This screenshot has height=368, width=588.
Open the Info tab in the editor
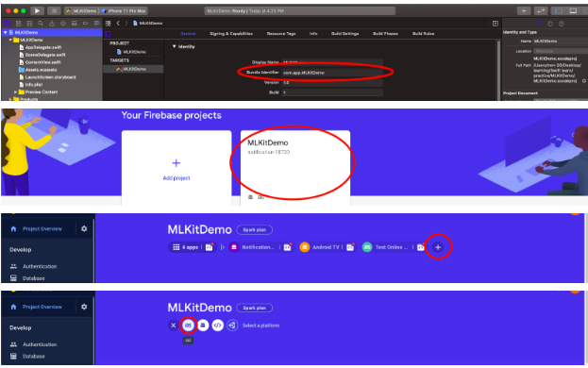click(x=313, y=34)
